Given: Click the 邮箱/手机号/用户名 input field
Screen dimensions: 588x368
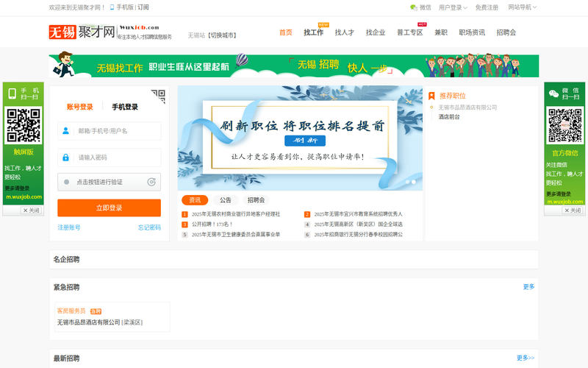Looking at the screenshot, I should click(x=109, y=131).
